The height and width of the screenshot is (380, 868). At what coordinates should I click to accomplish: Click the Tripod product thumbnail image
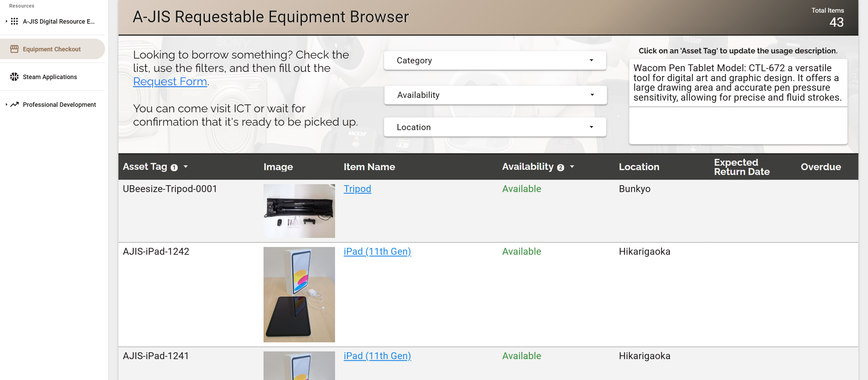(299, 211)
